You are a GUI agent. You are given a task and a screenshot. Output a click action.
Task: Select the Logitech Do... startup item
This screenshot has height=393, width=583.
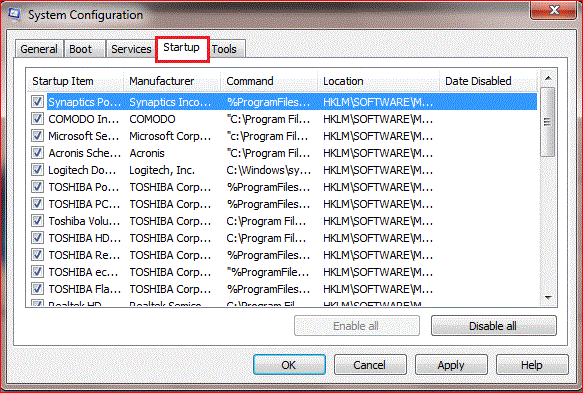(82, 170)
